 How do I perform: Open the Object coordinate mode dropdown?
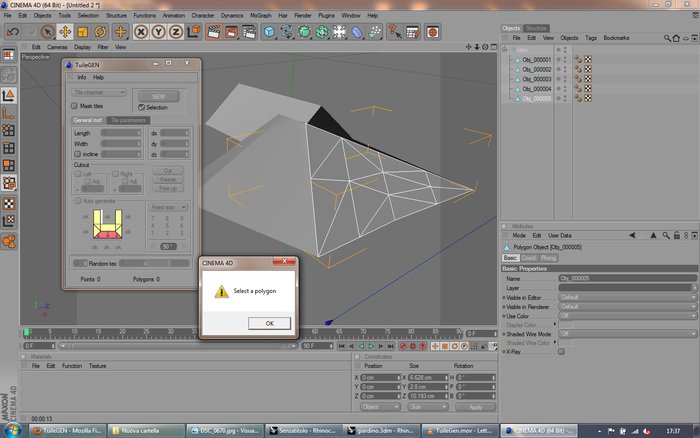pyautogui.click(x=380, y=407)
